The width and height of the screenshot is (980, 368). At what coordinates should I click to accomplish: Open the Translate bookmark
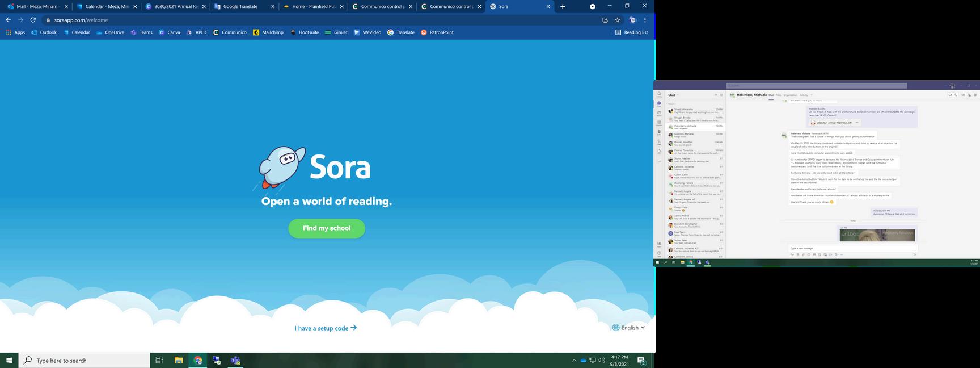point(401,32)
